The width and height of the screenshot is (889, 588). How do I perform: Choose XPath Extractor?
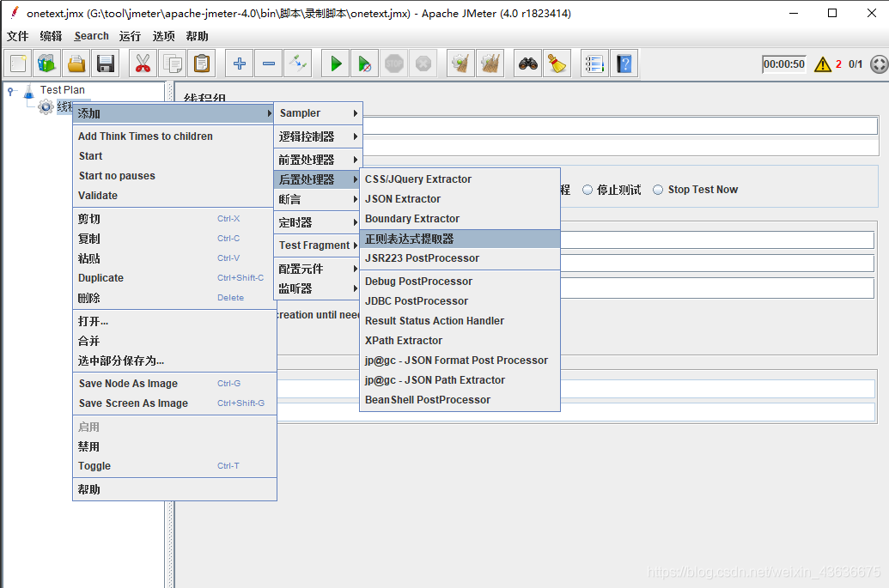pos(460,341)
